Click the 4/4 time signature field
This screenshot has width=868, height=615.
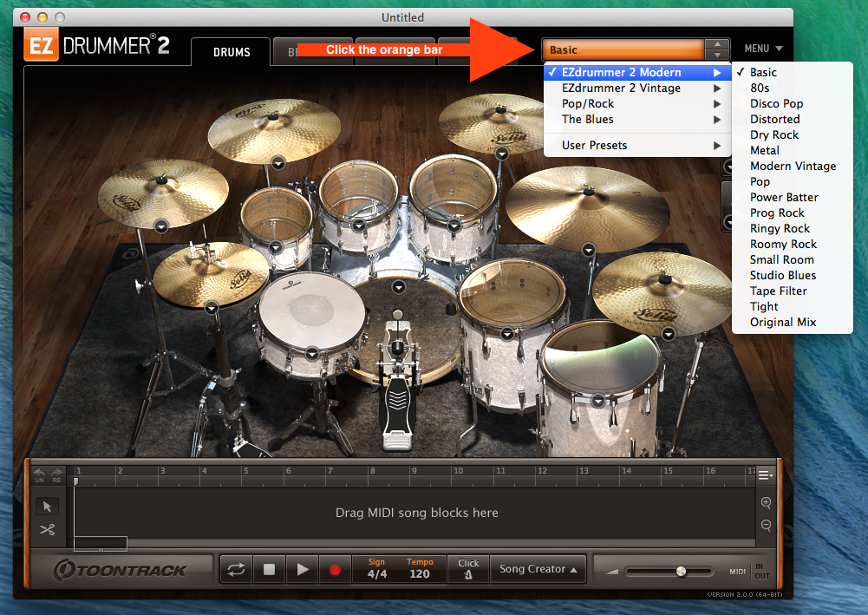coord(377,569)
